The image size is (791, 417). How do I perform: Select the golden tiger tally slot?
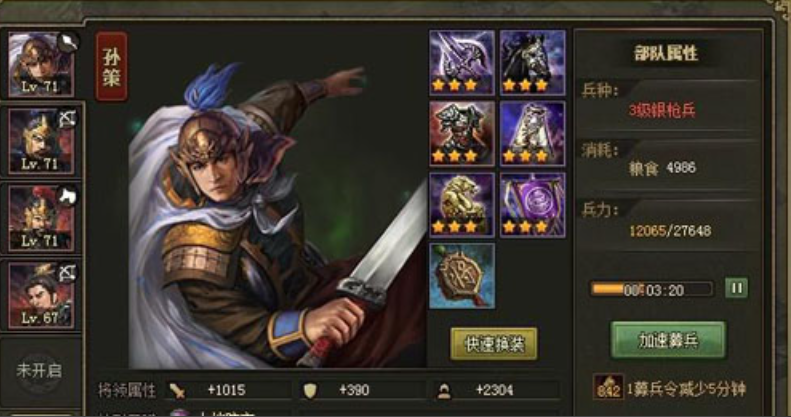[x=462, y=205]
